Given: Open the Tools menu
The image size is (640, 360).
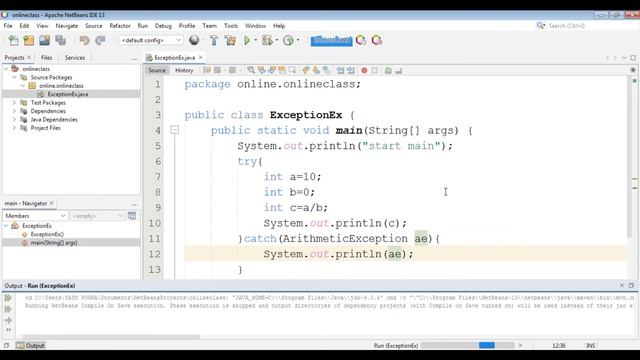Looking at the screenshot, I should 231,26.
